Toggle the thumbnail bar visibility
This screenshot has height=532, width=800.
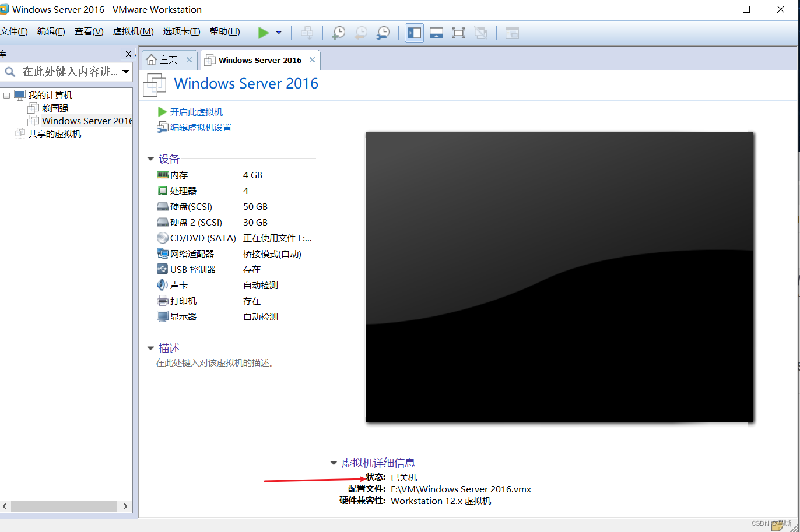436,33
